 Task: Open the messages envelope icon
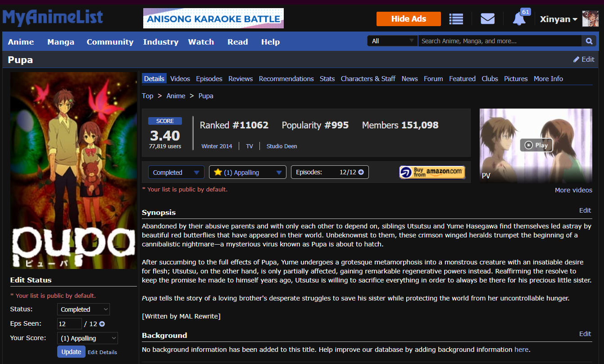pyautogui.click(x=487, y=19)
